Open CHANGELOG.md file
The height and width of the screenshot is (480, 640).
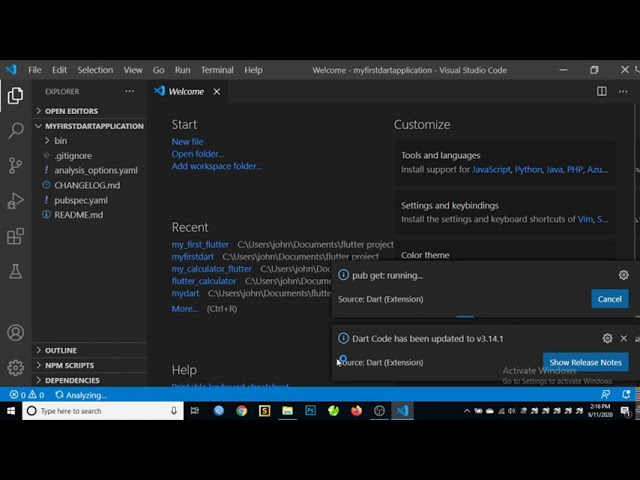(x=90, y=185)
